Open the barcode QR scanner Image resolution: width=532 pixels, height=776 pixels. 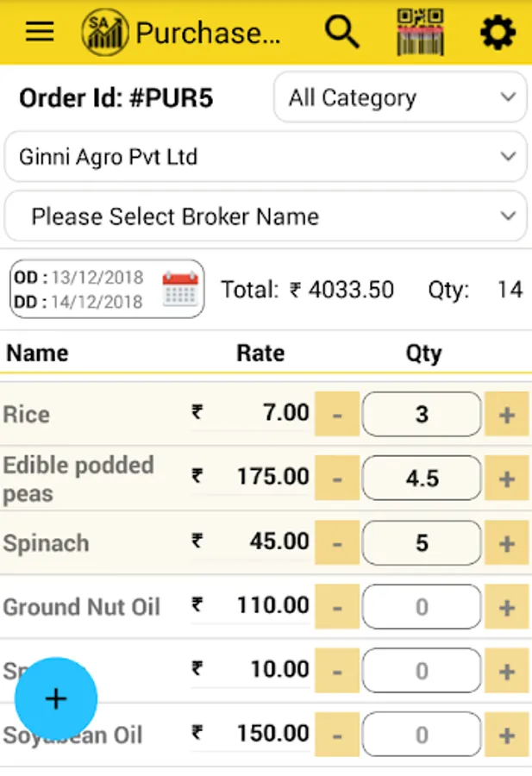click(x=420, y=32)
